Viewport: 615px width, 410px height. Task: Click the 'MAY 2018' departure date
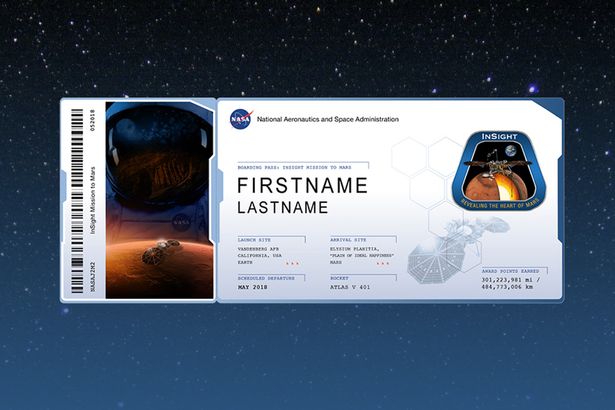click(253, 287)
